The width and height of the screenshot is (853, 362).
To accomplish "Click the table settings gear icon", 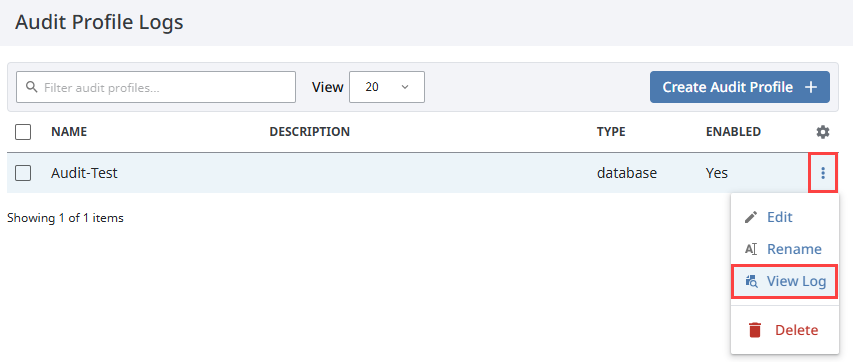I will (823, 132).
